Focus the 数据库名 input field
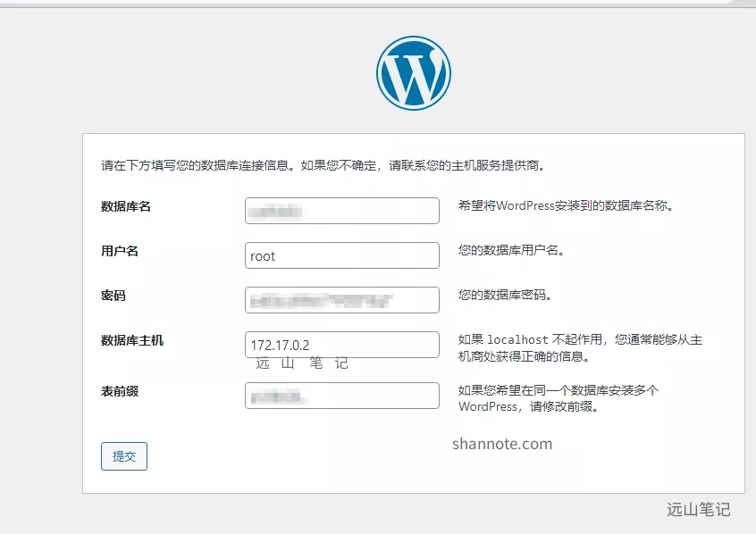Image resolution: width=756 pixels, height=534 pixels. [x=341, y=211]
